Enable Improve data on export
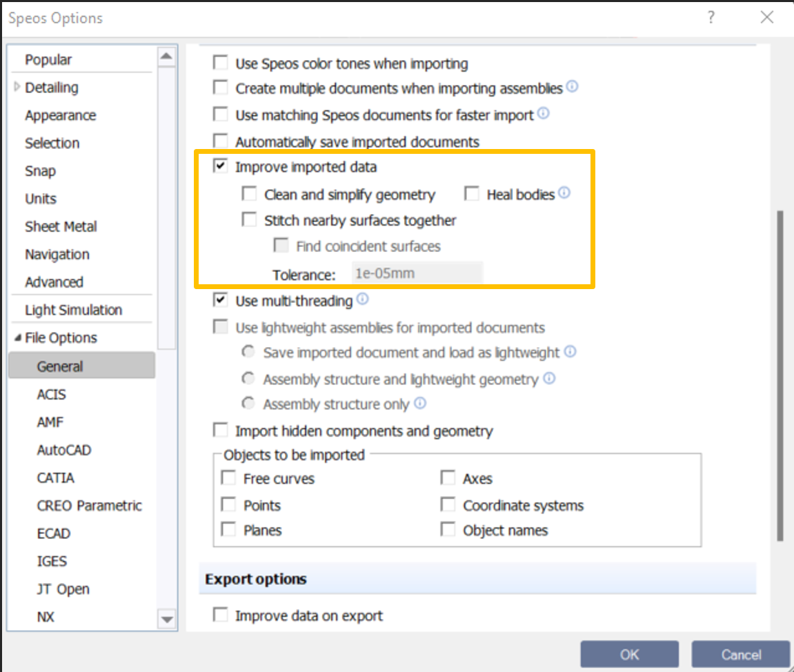794x672 pixels. 220,615
